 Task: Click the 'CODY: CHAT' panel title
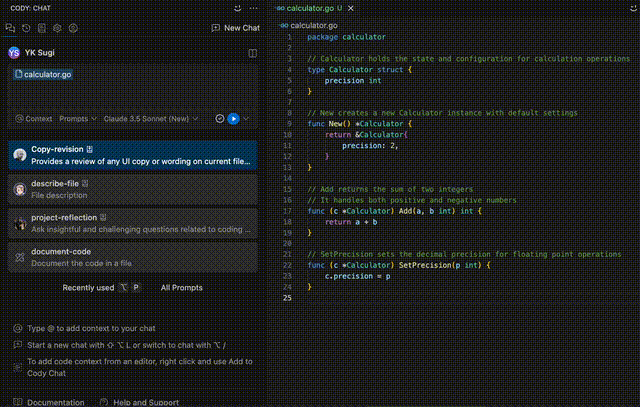(31, 8)
